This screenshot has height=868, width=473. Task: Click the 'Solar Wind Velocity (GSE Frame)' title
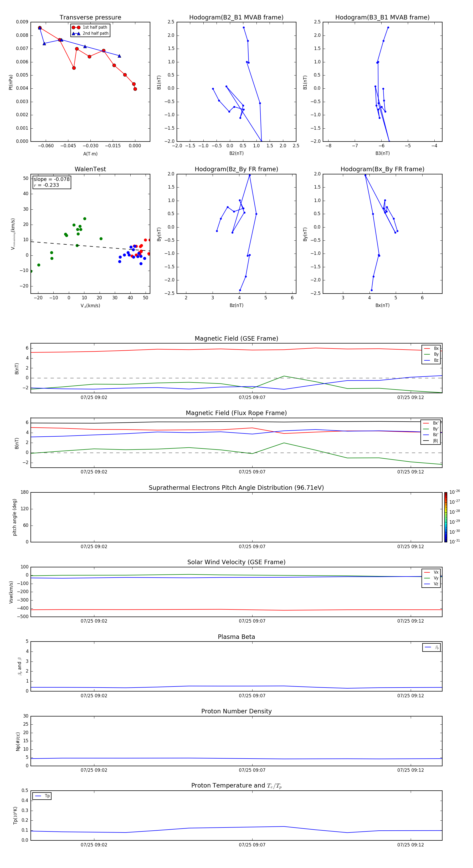[x=236, y=562]
